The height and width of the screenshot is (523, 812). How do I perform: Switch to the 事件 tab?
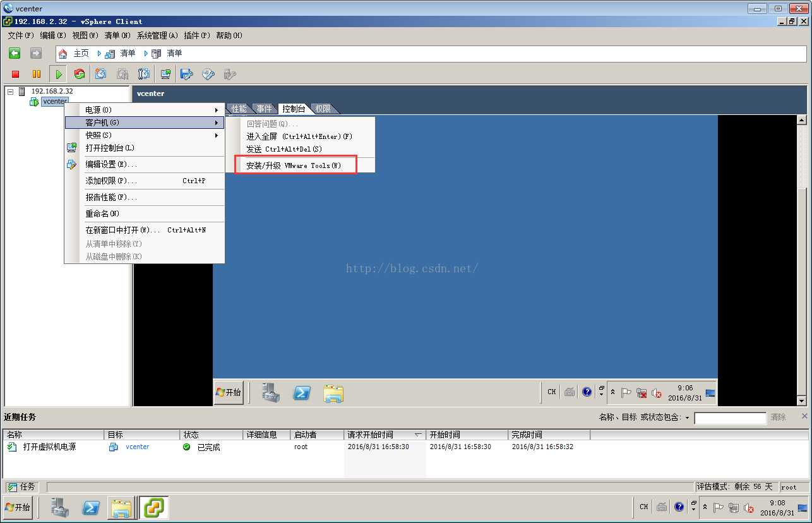pos(265,109)
